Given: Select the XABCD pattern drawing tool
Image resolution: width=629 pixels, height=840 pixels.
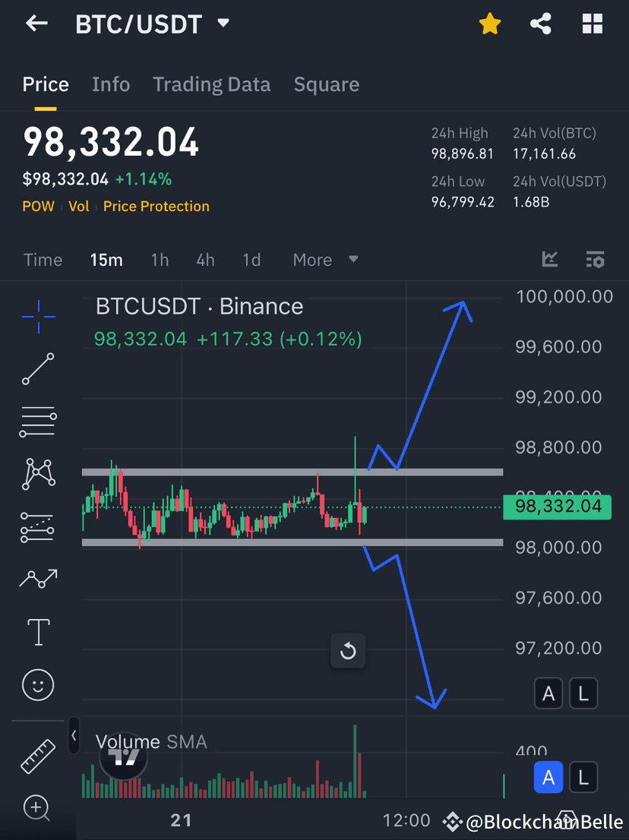Looking at the screenshot, I should point(37,473).
